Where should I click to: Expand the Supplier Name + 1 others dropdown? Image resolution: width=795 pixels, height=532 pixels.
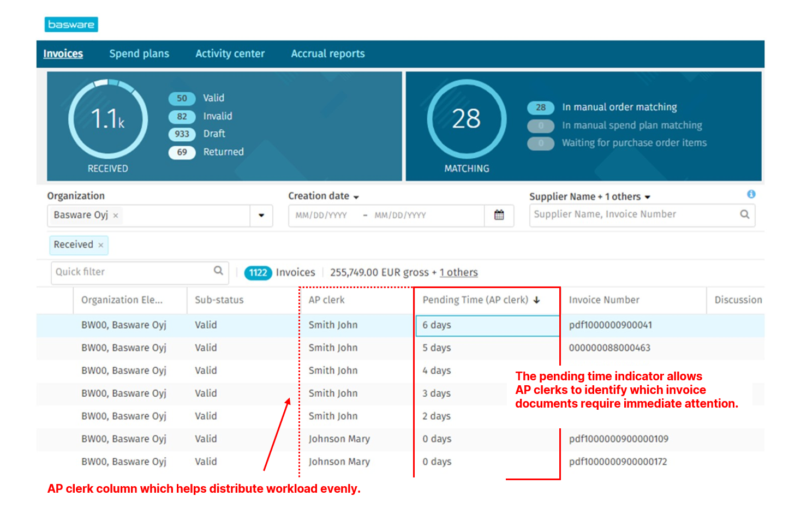(x=648, y=196)
